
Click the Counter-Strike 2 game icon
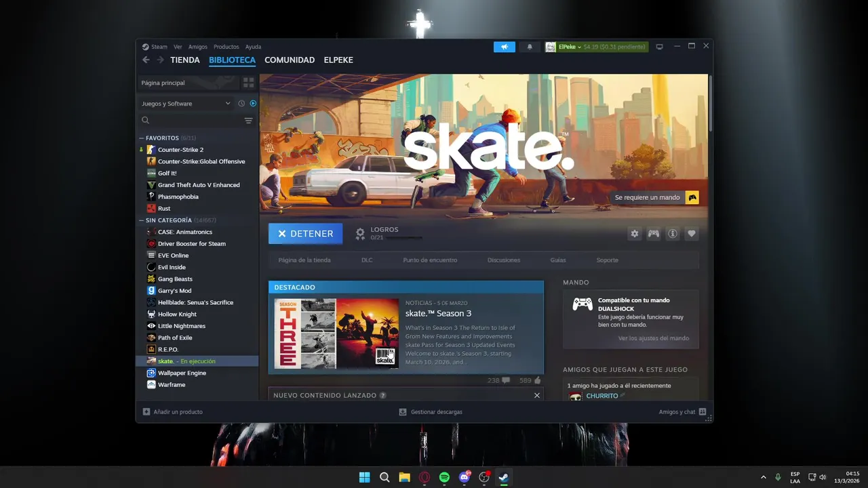[x=151, y=150]
